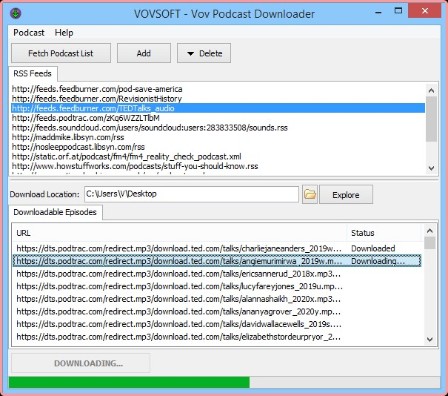Click the Downloaded status cell
The height and width of the screenshot is (396, 448).
373,249
